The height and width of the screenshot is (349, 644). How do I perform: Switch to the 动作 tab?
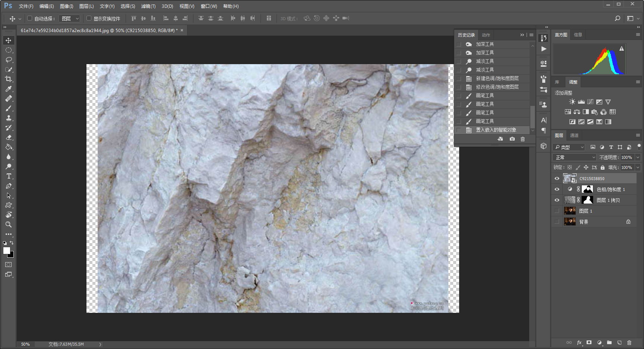pos(486,35)
